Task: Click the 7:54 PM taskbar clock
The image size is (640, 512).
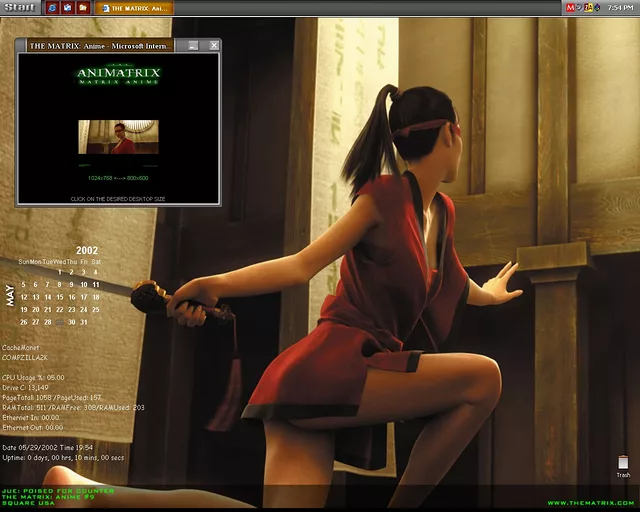Action: [x=620, y=8]
